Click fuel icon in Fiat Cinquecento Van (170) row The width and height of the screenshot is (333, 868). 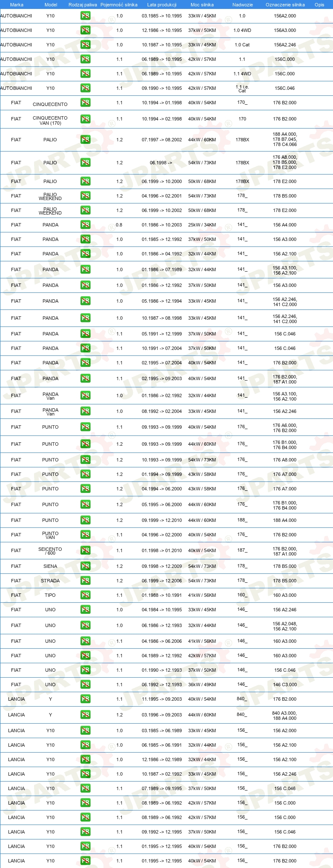coord(85,119)
